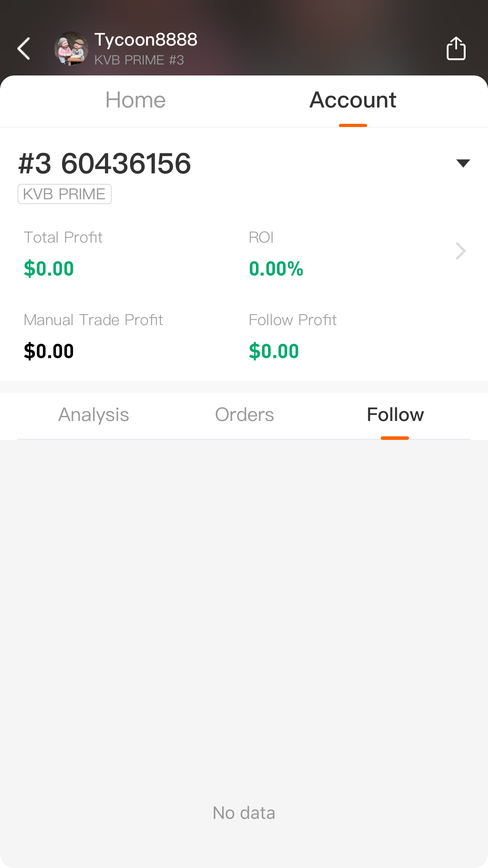Screen dimensions: 488x868
Task: Tap the No data placeholder text
Action: [244, 813]
